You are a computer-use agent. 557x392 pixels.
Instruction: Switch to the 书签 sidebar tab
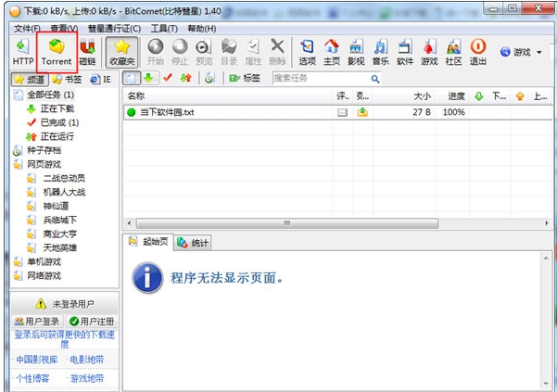click(x=67, y=79)
